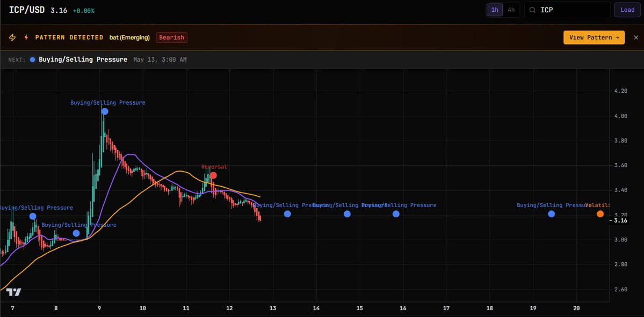Click the lightning bolt pattern icon
This screenshot has height=317, width=644.
tap(12, 38)
